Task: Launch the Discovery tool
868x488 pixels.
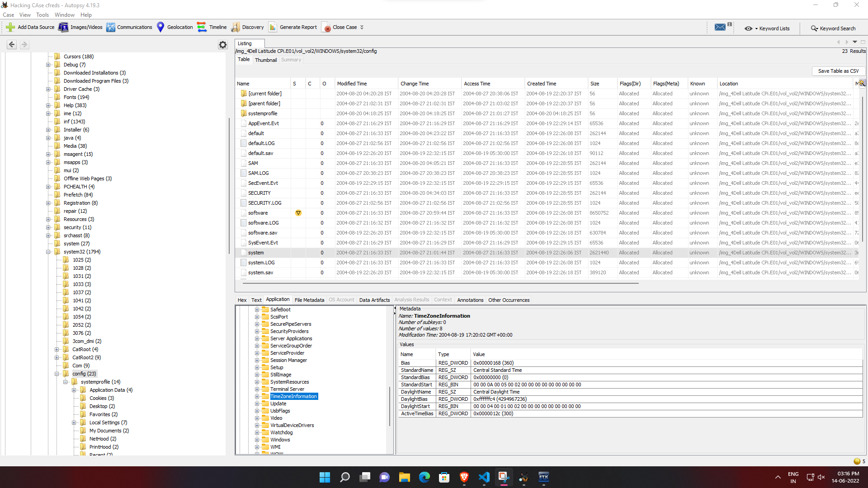Action: [x=236, y=27]
